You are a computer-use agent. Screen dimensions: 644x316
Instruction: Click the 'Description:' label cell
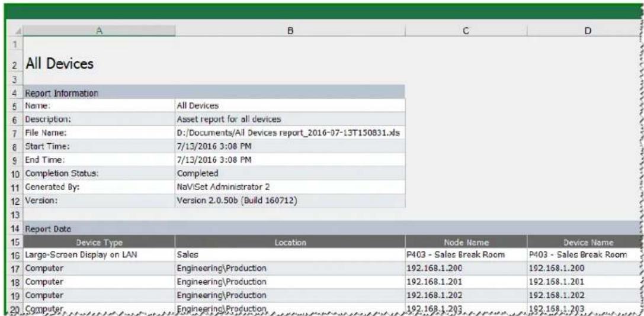(99, 119)
